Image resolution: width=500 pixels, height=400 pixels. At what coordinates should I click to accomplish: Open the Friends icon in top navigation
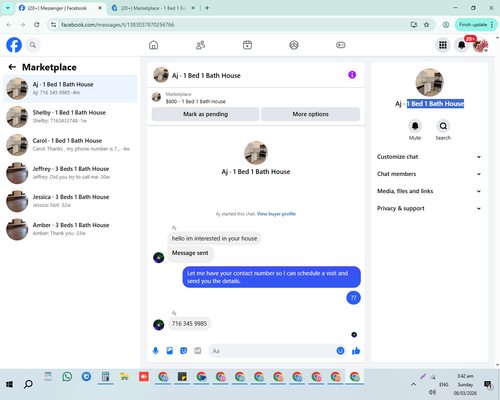pos(200,45)
